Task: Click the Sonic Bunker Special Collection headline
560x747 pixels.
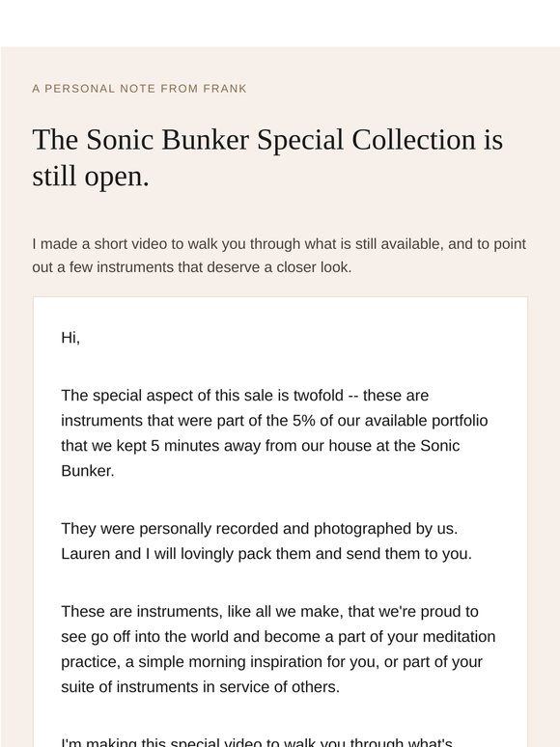Action: [x=267, y=157]
